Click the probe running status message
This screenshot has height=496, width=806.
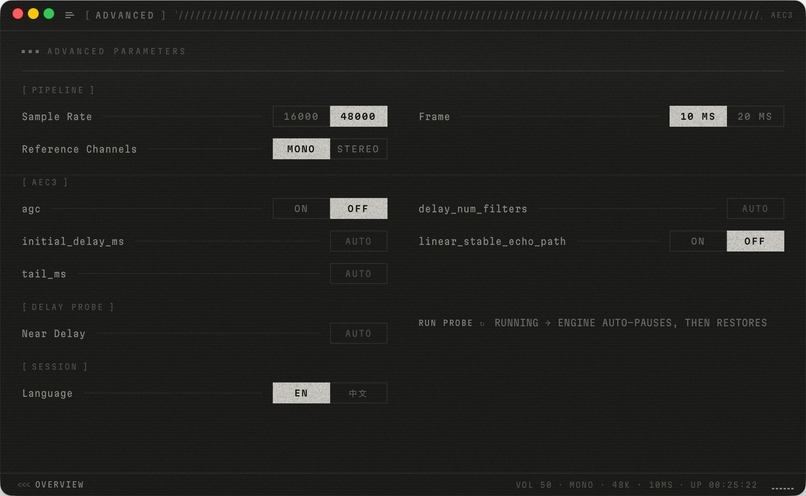tap(631, 323)
